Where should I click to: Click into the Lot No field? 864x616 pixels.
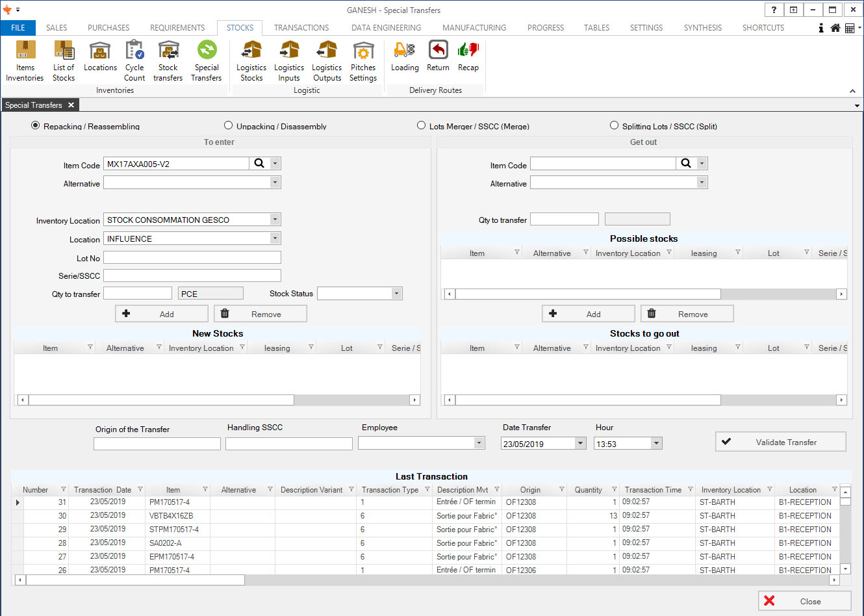click(x=192, y=257)
